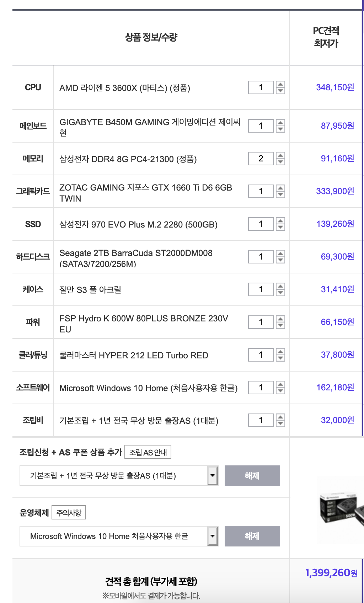Click 해제 button for operating system
The image size is (364, 603).
click(x=252, y=536)
